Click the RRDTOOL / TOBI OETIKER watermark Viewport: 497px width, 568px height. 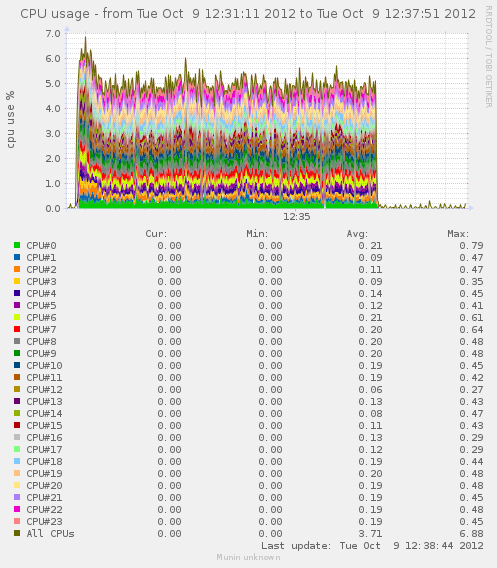[x=488, y=57]
